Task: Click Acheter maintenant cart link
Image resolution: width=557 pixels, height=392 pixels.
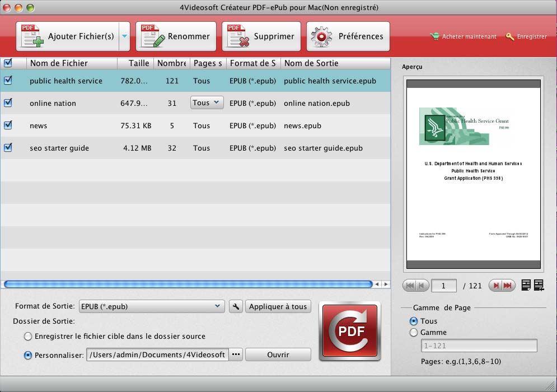Action: point(463,36)
